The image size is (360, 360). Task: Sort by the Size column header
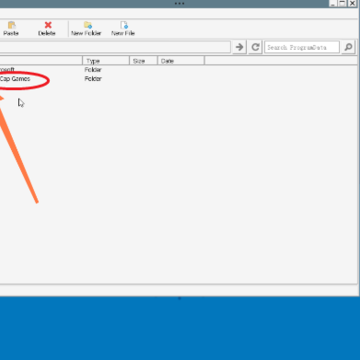tap(143, 61)
